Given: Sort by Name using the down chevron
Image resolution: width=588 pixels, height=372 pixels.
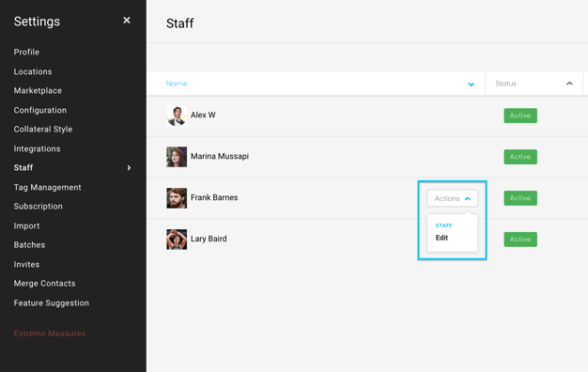Looking at the screenshot, I should click(471, 84).
